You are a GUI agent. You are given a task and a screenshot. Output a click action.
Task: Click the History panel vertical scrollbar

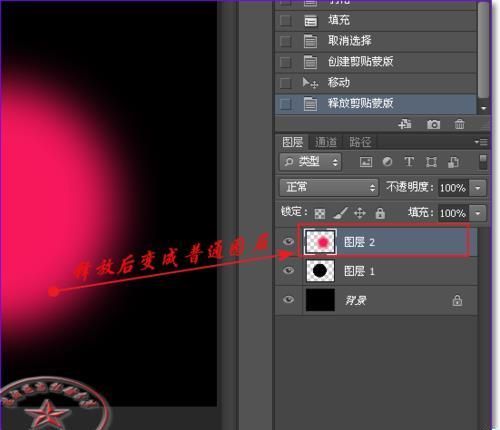(x=483, y=50)
